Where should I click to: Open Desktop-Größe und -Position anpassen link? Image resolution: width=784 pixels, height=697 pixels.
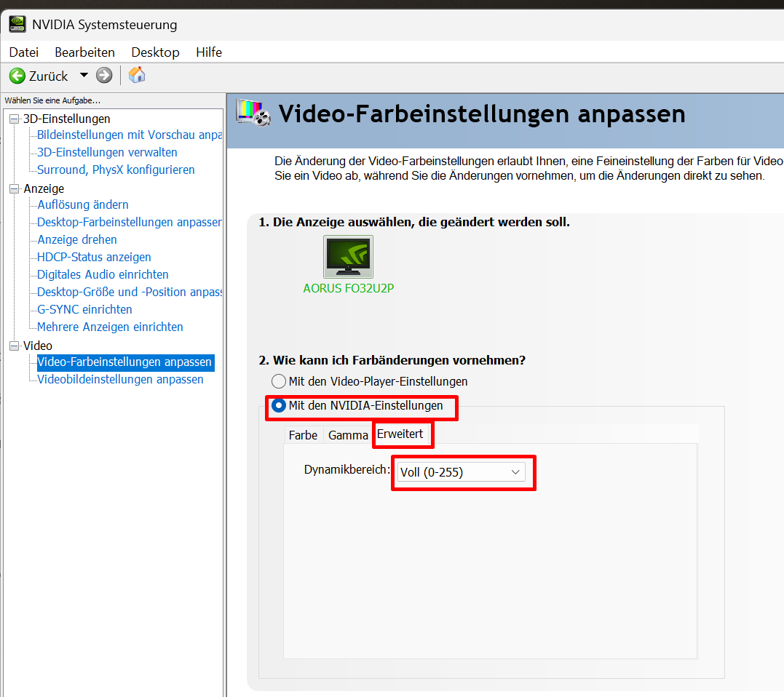(130, 292)
